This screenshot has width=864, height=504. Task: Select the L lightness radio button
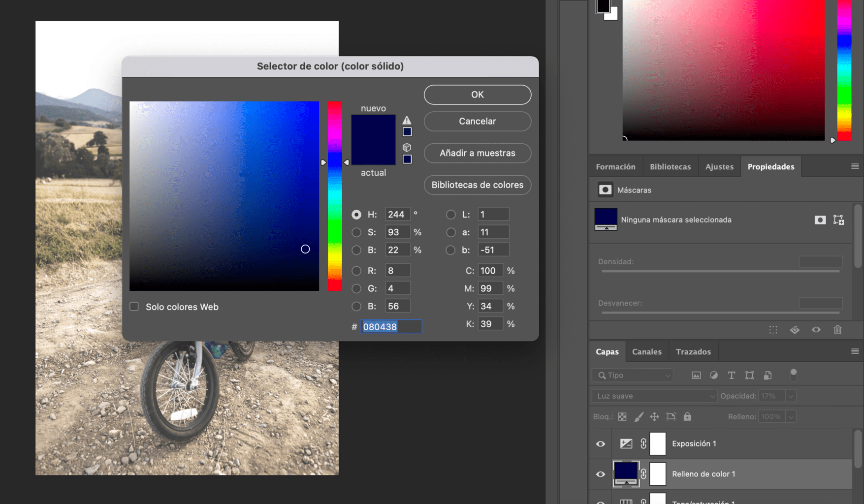click(x=450, y=215)
